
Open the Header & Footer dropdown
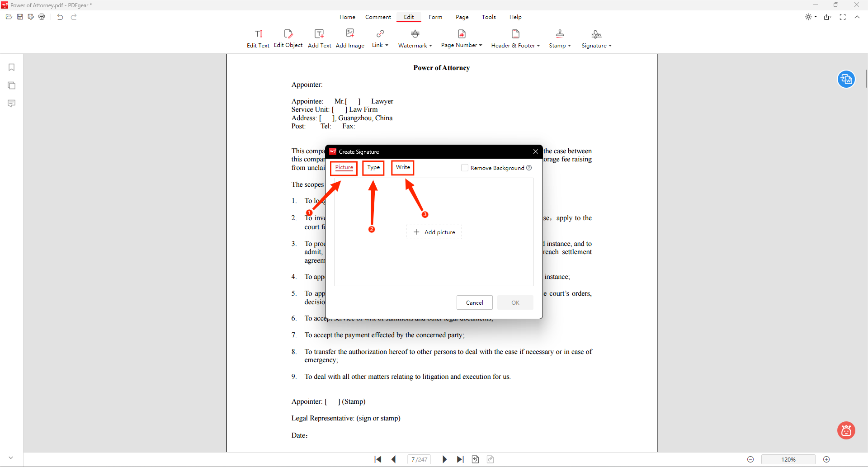pyautogui.click(x=515, y=38)
